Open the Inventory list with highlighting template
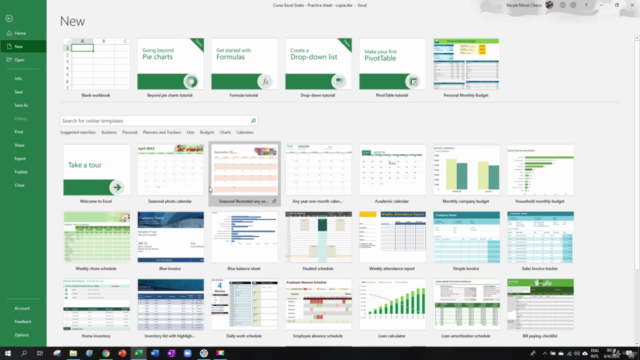 click(x=170, y=309)
